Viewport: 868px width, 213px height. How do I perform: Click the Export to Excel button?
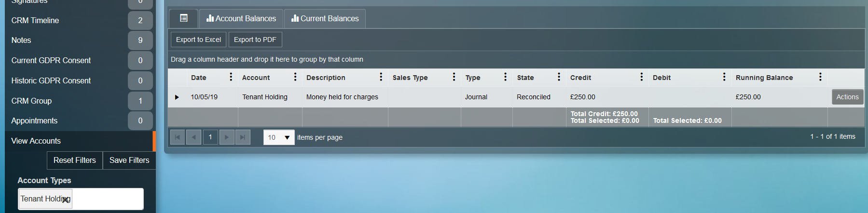pos(198,40)
